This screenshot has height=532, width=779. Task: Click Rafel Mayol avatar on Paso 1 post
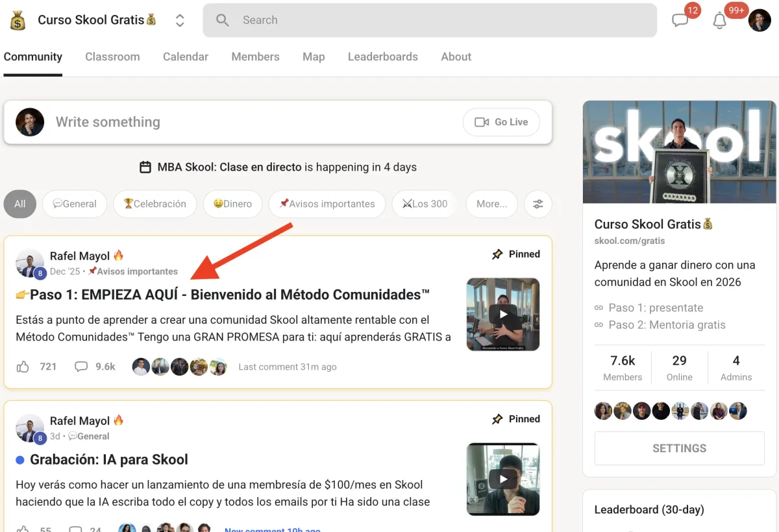(30, 263)
